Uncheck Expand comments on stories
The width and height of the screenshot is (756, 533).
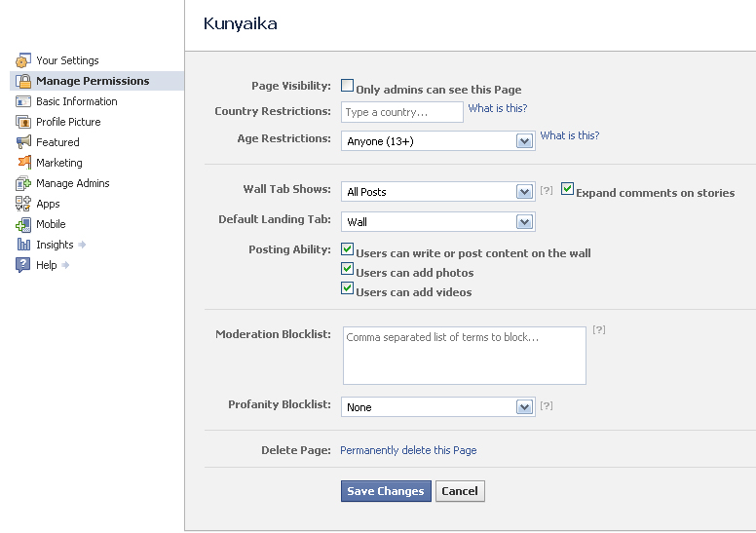568,189
